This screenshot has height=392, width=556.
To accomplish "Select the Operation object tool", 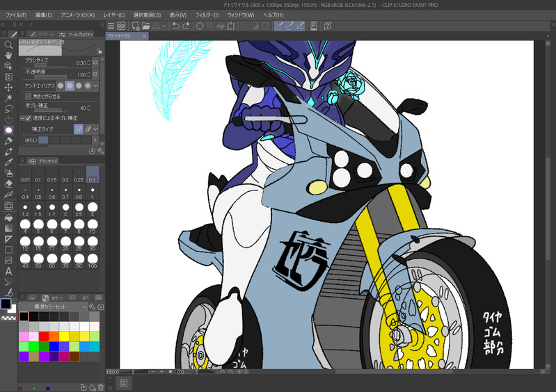I will 8,66.
